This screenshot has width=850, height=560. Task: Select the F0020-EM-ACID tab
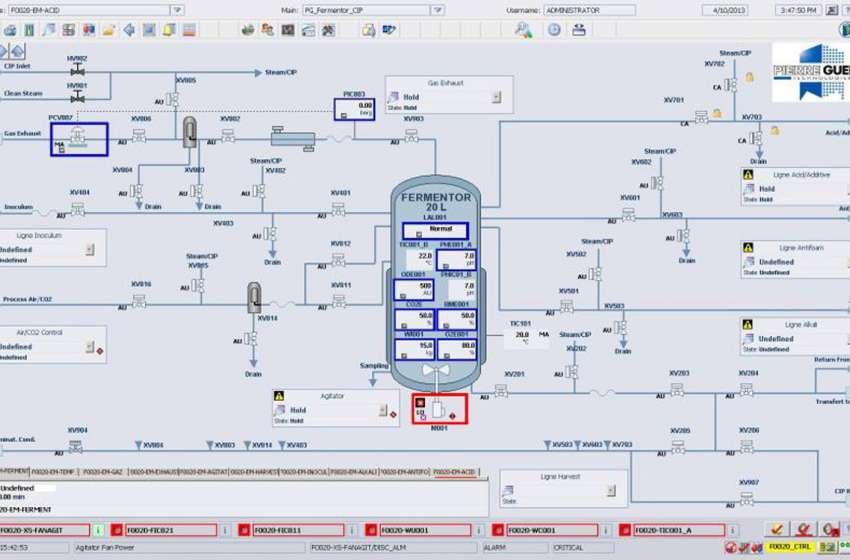click(454, 471)
